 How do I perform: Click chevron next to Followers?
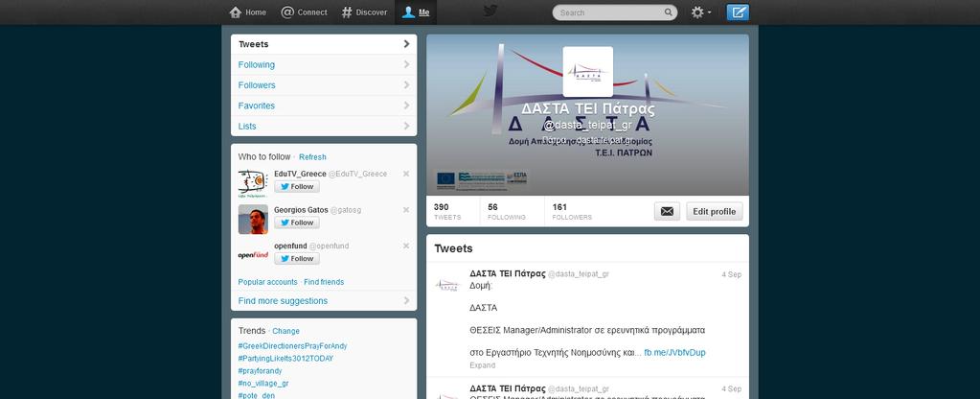[407, 85]
